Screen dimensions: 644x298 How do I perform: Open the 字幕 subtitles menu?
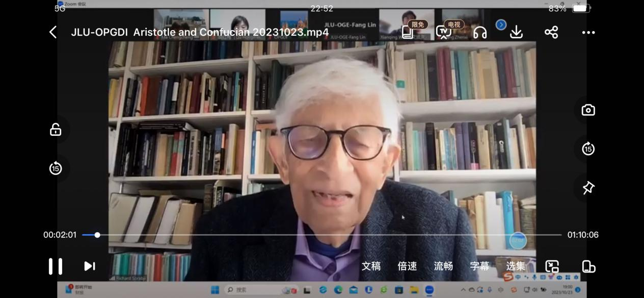click(x=479, y=266)
